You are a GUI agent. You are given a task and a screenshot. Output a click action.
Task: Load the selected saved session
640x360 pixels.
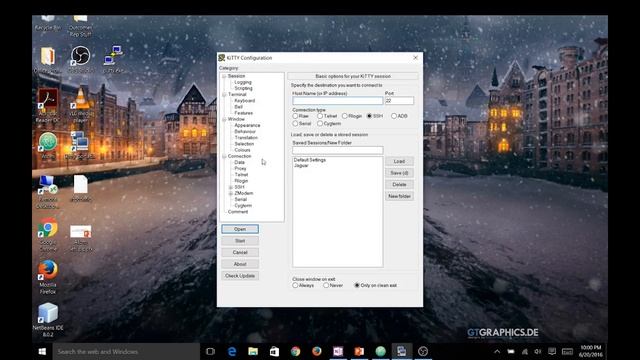(399, 162)
